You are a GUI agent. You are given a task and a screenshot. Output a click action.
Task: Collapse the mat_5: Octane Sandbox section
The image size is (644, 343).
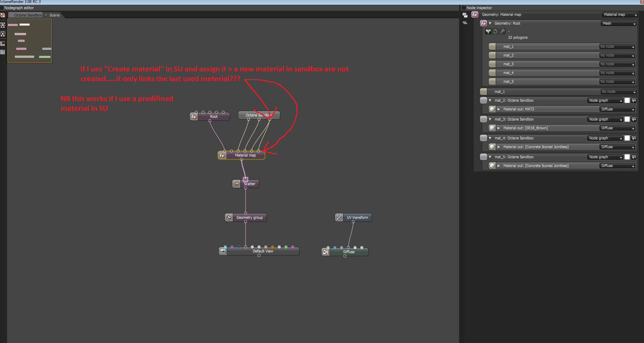coord(490,157)
